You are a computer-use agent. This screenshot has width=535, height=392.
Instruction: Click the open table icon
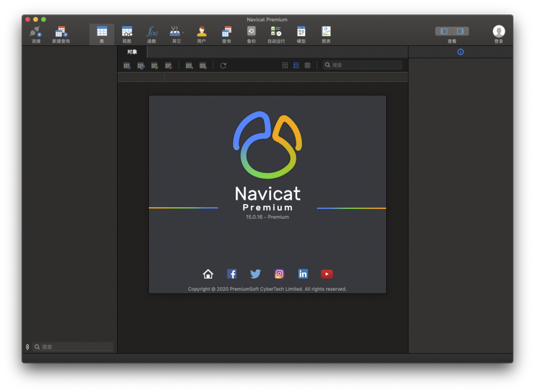coord(127,65)
